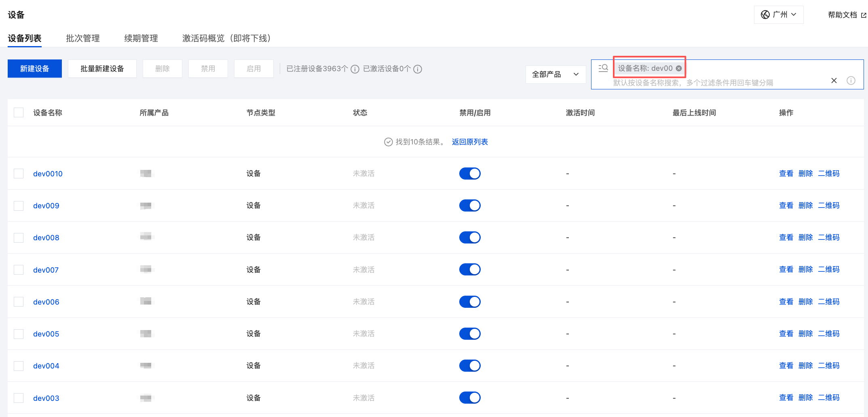Toggle the enable switch for dev0010
The image size is (868, 417).
(x=470, y=174)
